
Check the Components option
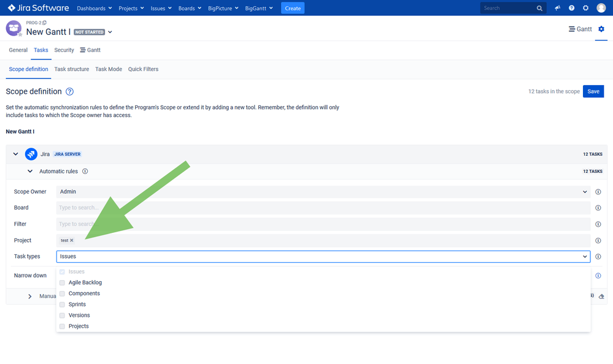pos(62,294)
